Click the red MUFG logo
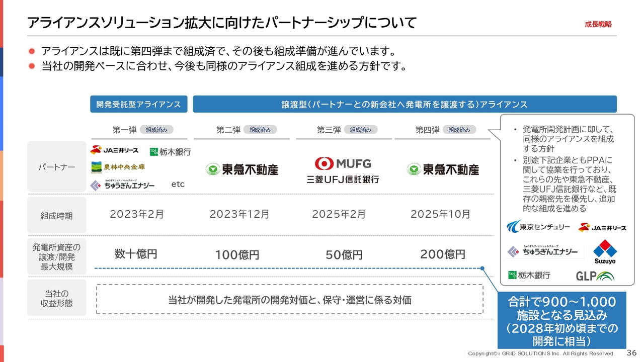 click(343, 163)
